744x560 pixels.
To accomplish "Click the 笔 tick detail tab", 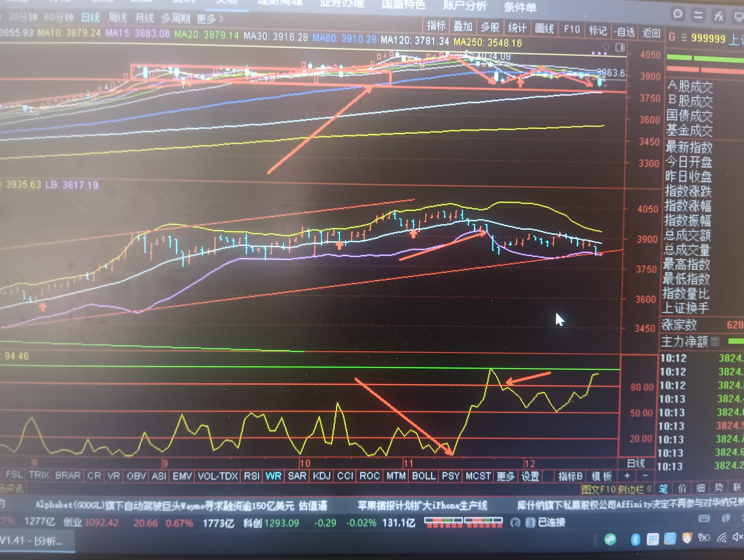I will pos(663,489).
